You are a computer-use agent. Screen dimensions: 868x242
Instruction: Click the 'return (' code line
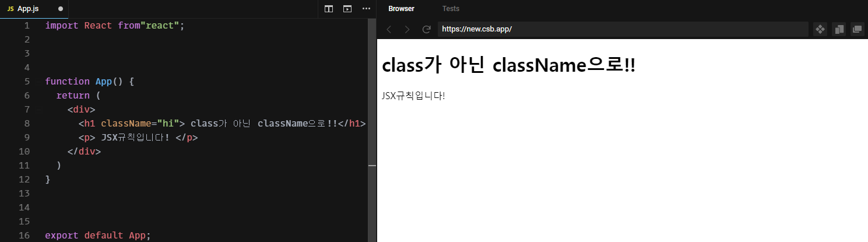click(79, 96)
